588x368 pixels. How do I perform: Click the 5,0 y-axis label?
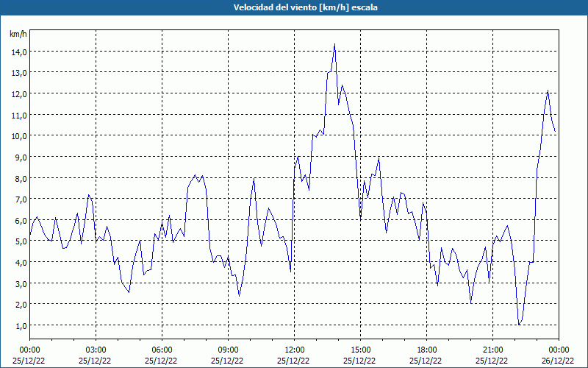tap(21, 241)
